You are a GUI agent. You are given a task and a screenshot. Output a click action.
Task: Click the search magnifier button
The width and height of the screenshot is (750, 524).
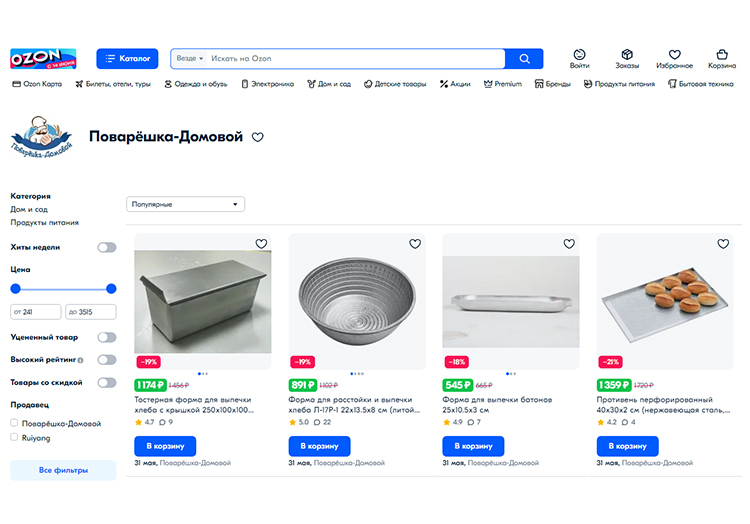point(524,58)
